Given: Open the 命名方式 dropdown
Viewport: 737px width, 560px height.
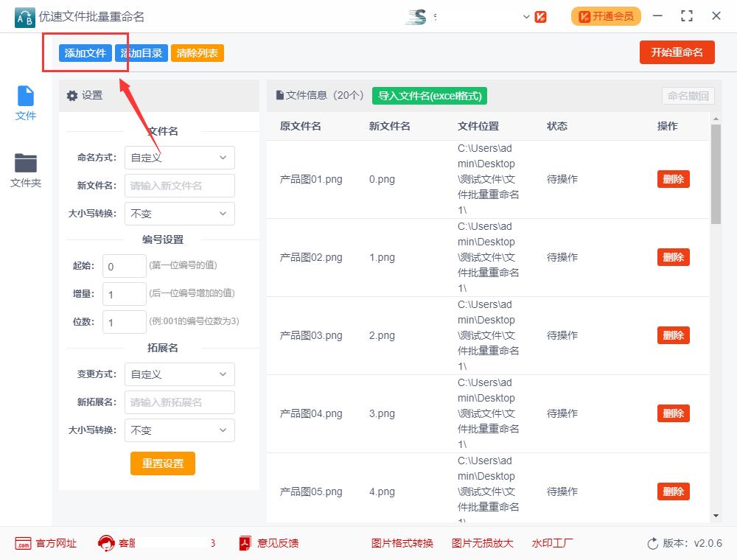Looking at the screenshot, I should (x=179, y=158).
